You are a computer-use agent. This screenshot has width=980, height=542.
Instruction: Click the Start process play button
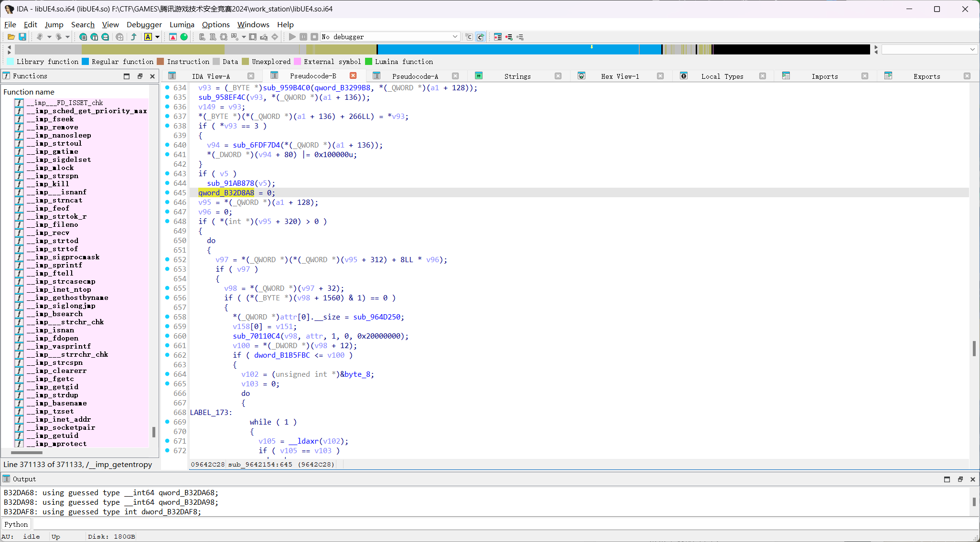coord(292,37)
